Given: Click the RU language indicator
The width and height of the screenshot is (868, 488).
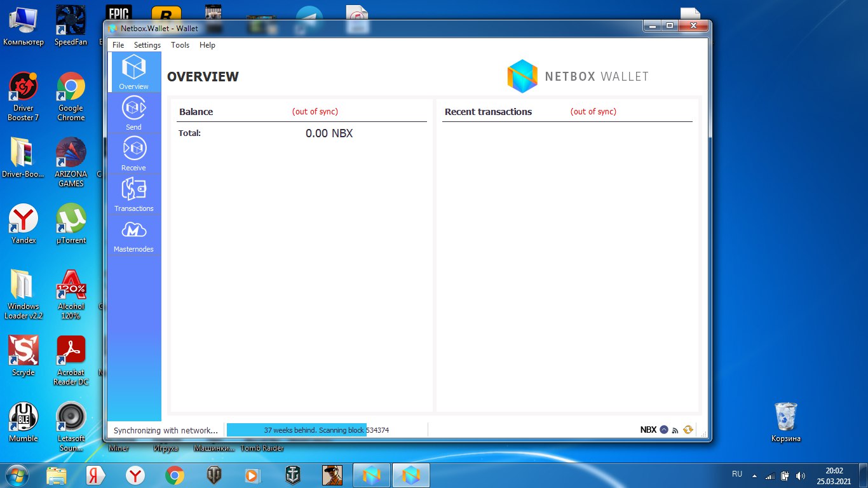Looking at the screenshot, I should click(737, 474).
